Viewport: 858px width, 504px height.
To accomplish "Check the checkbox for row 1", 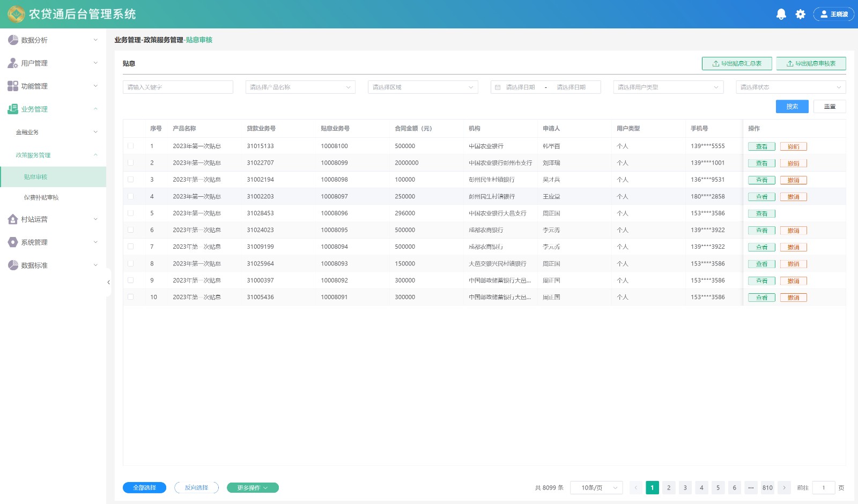I will pos(131,146).
